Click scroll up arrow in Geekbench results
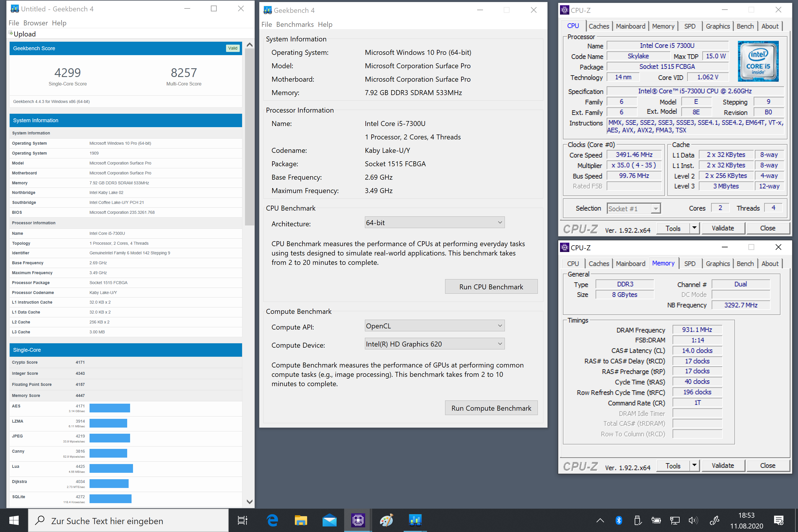The height and width of the screenshot is (532, 798). tap(249, 45)
